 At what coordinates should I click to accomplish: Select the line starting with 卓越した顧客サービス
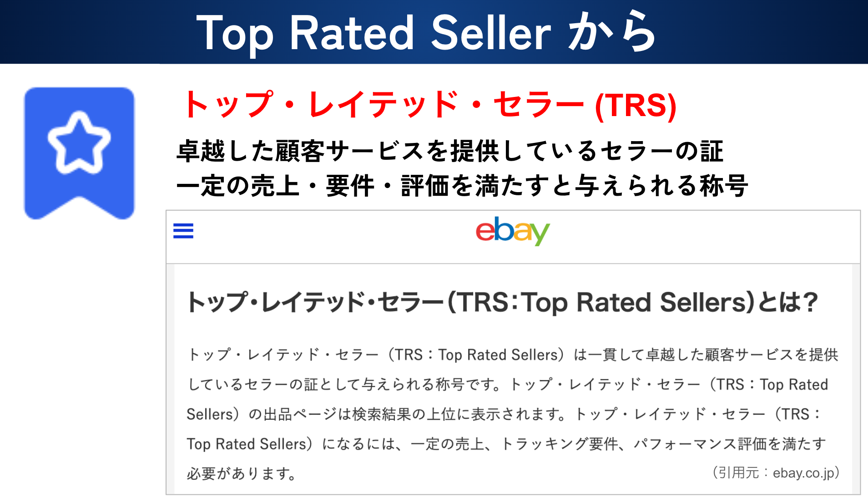pyautogui.click(x=450, y=151)
